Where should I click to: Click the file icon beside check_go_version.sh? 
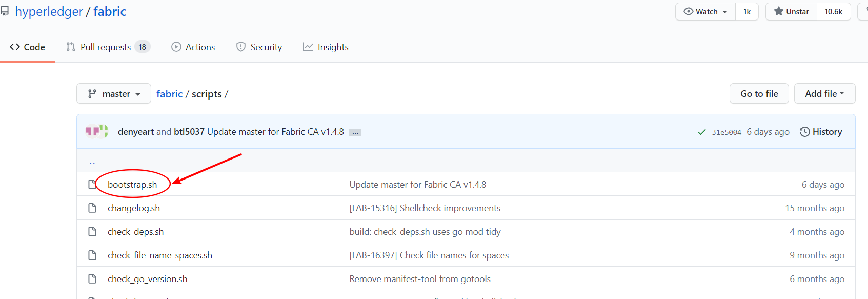coord(92,278)
